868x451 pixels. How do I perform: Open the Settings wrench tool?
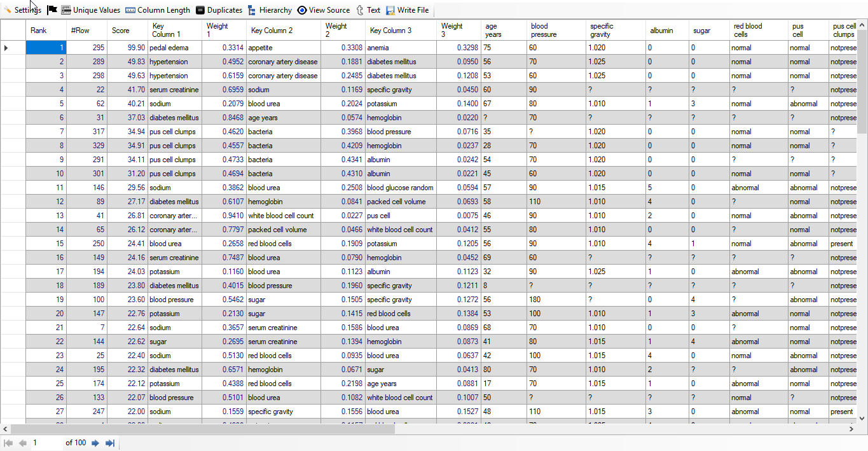pos(22,10)
